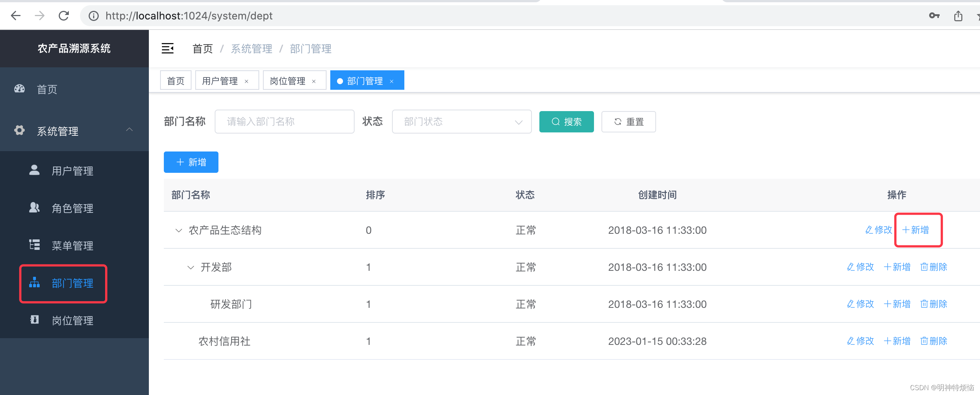Open 菜单管理 in the sidebar
The width and height of the screenshot is (980, 395).
click(x=74, y=245)
